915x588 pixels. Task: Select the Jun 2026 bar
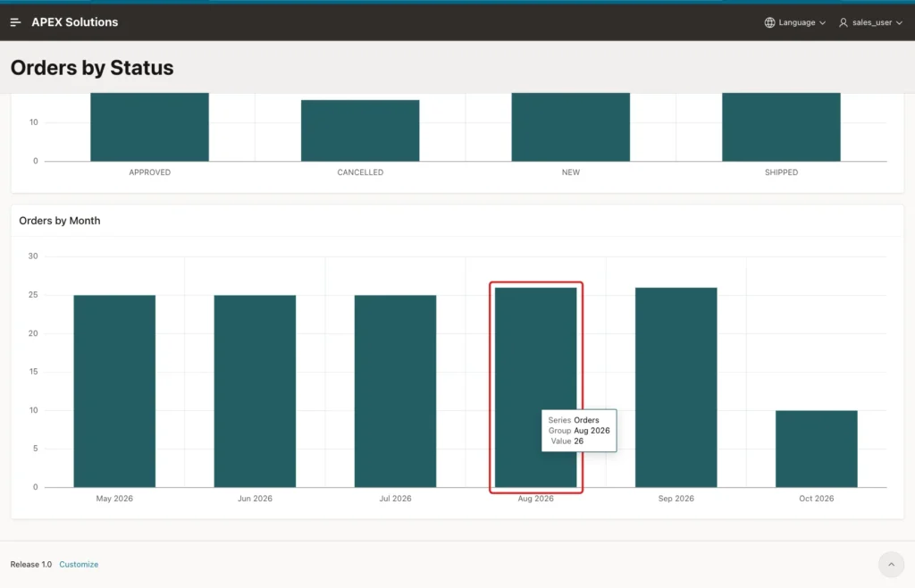(x=255, y=391)
